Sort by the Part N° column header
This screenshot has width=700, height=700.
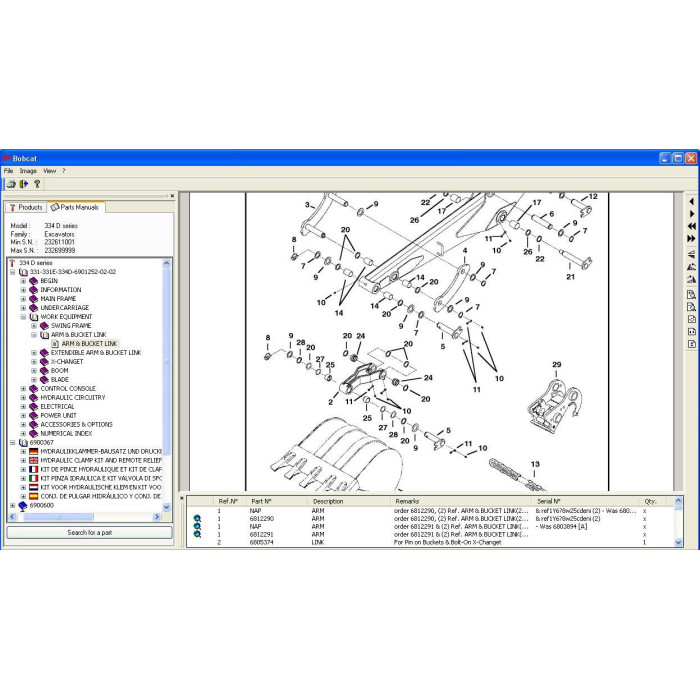[279, 501]
